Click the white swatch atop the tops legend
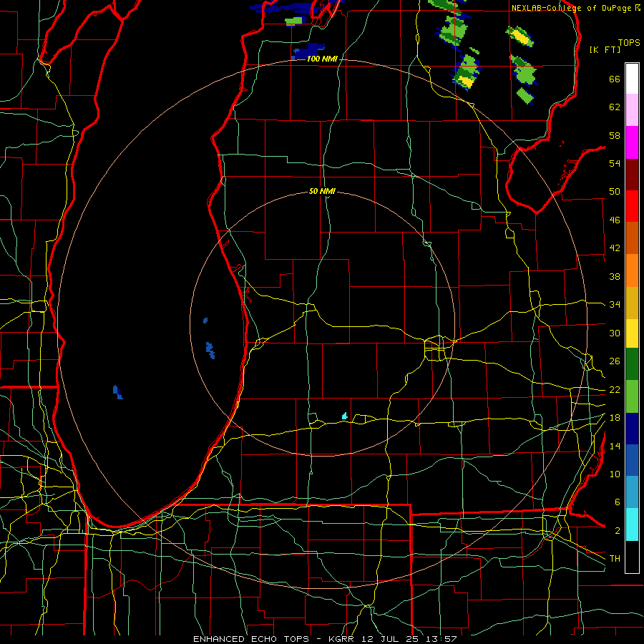The image size is (644, 644). (632, 79)
